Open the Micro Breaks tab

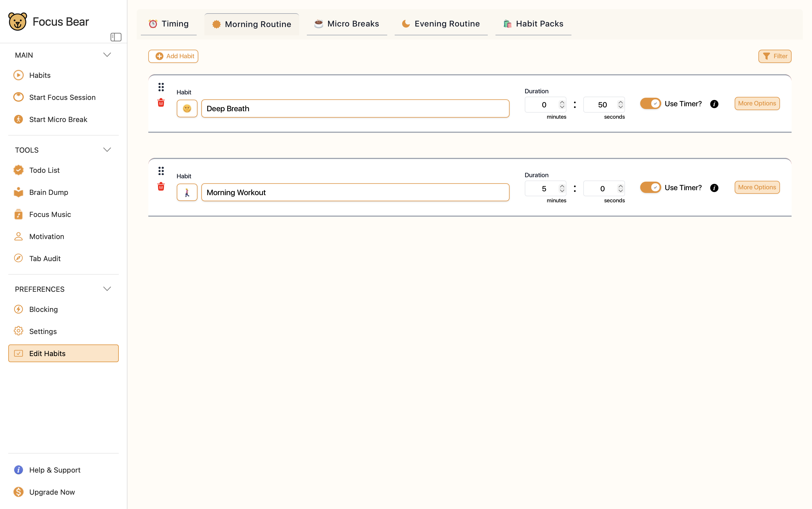click(x=347, y=24)
